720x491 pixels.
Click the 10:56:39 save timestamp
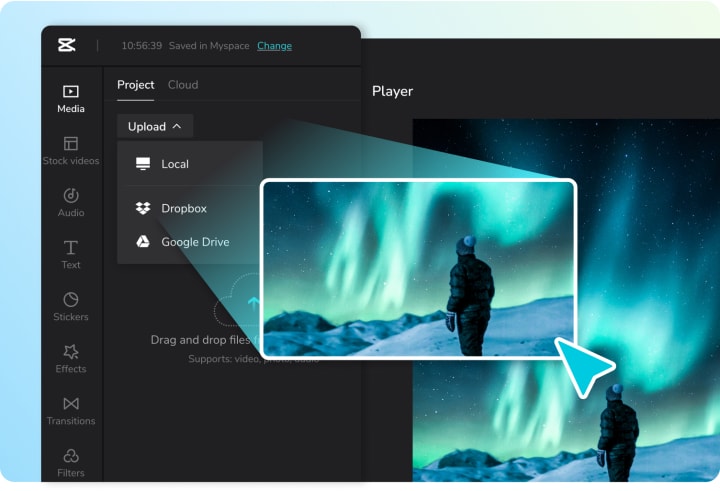click(141, 46)
